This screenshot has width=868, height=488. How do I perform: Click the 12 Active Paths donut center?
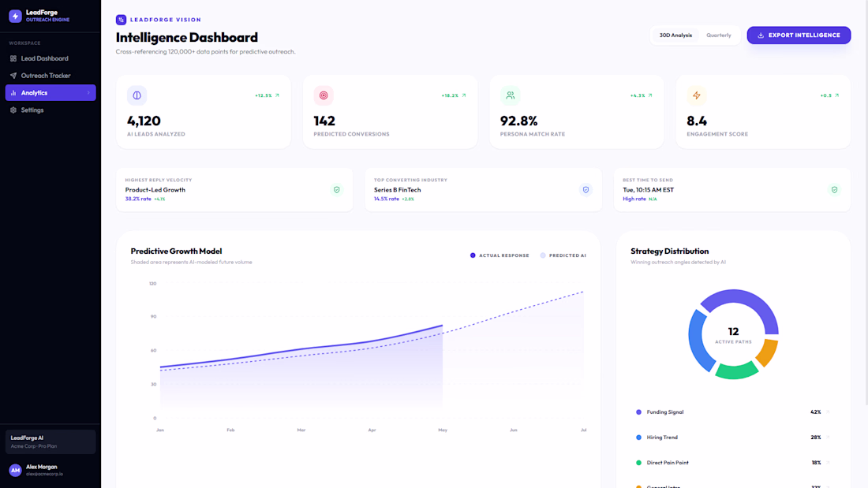[x=733, y=334]
